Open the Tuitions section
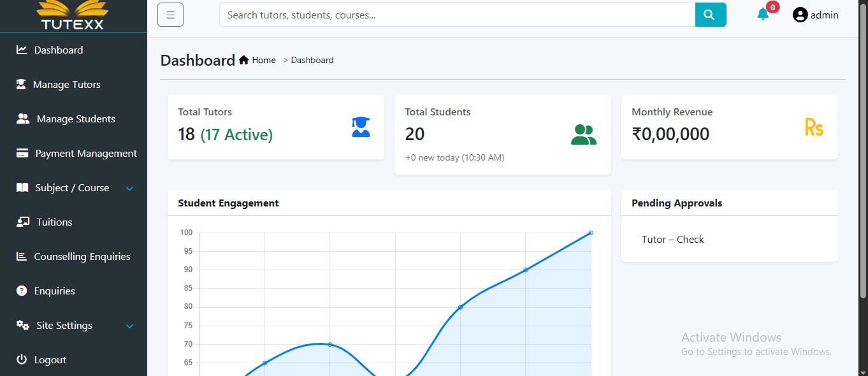This screenshot has height=376, width=868. click(x=54, y=222)
